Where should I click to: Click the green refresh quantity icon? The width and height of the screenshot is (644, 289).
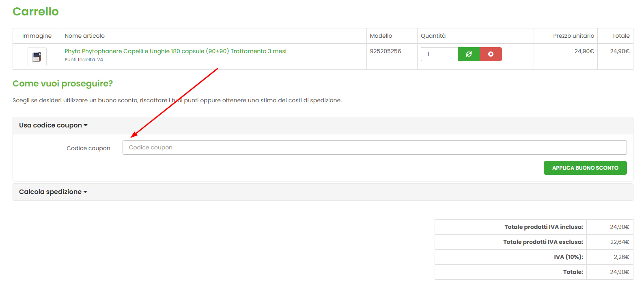coord(469,54)
